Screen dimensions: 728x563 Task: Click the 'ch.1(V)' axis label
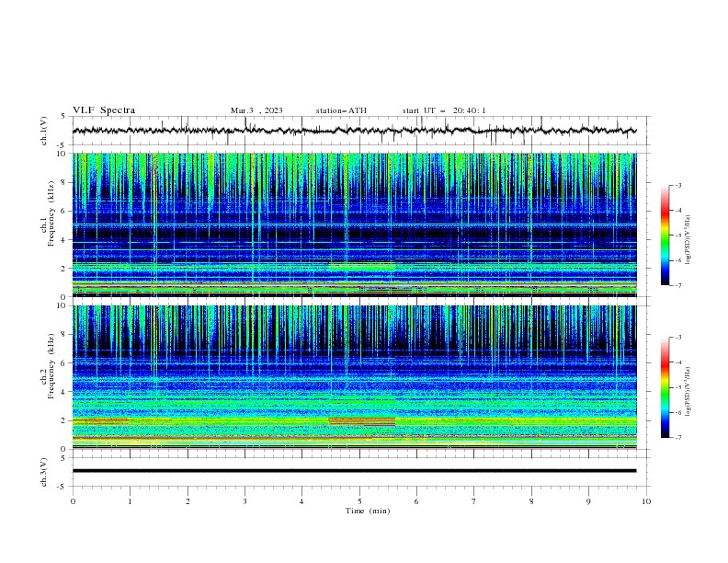tap(44, 131)
